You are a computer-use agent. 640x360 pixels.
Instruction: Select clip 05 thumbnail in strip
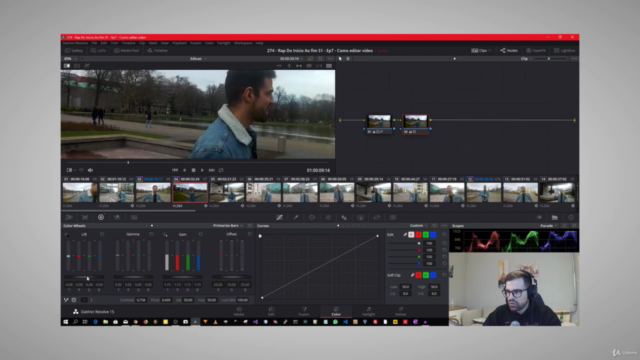(227, 192)
